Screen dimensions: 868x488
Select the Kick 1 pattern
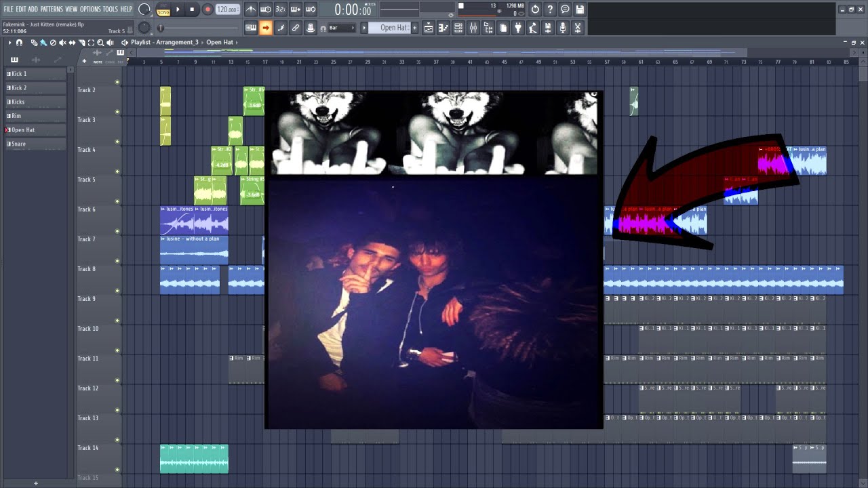coord(36,74)
